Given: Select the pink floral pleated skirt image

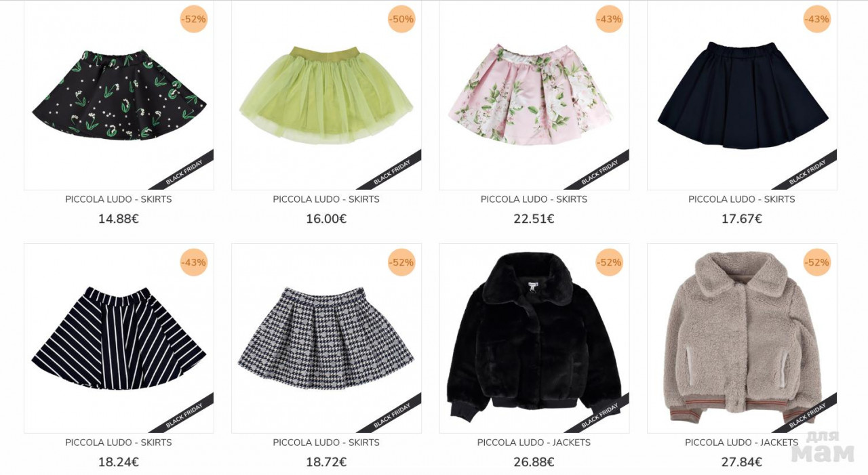Looking at the screenshot, I should 534,95.
